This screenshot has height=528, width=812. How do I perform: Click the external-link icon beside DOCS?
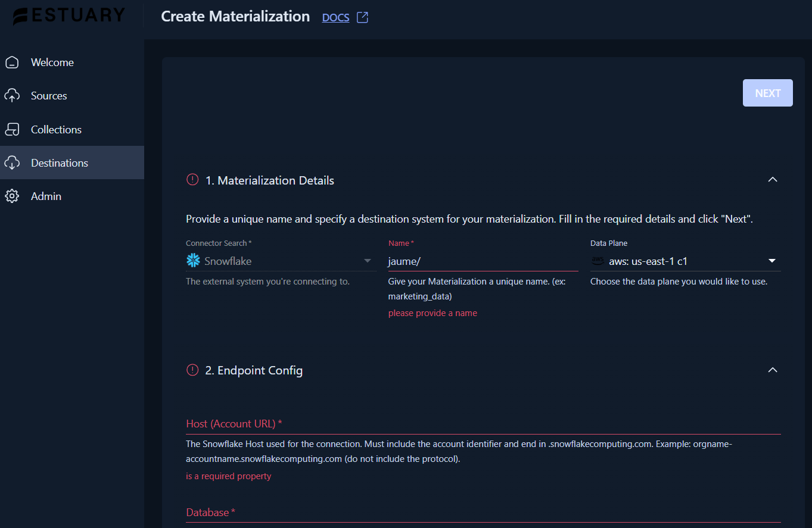[363, 17]
